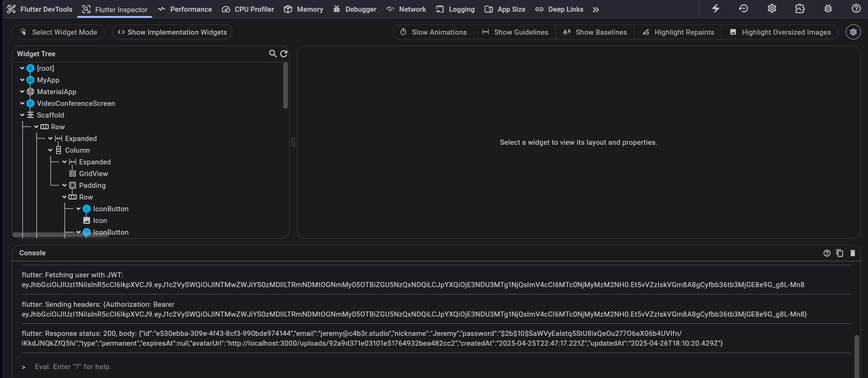This screenshot has height=378, width=868.
Task: Open DevTools settings gear in top bar
Action: pyautogui.click(x=772, y=8)
